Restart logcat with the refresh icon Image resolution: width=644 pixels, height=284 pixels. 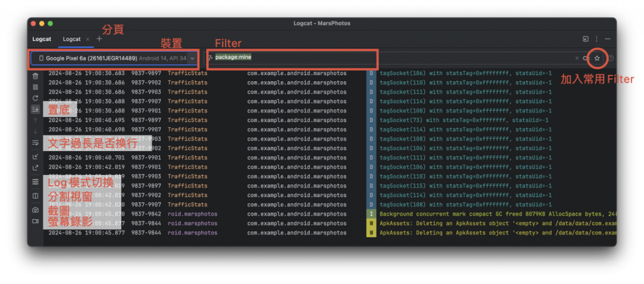(35, 98)
